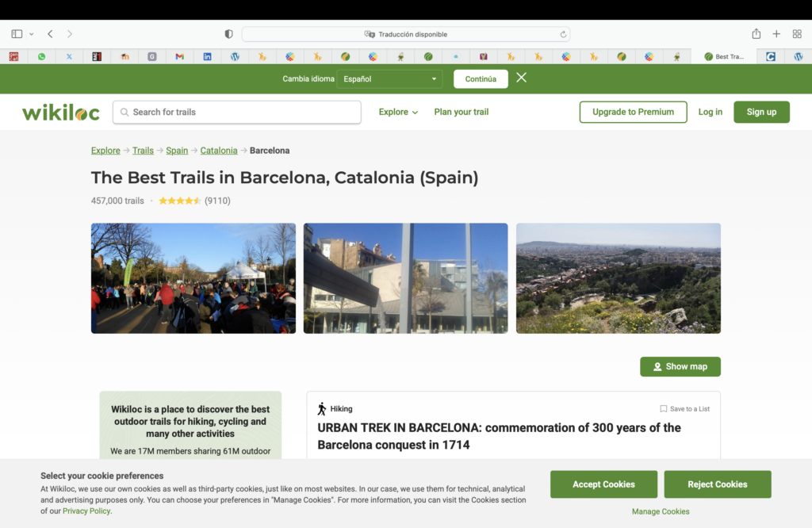Switch to the X (Twitter) tab
Viewport: 812px width, 528px height.
[69, 56]
